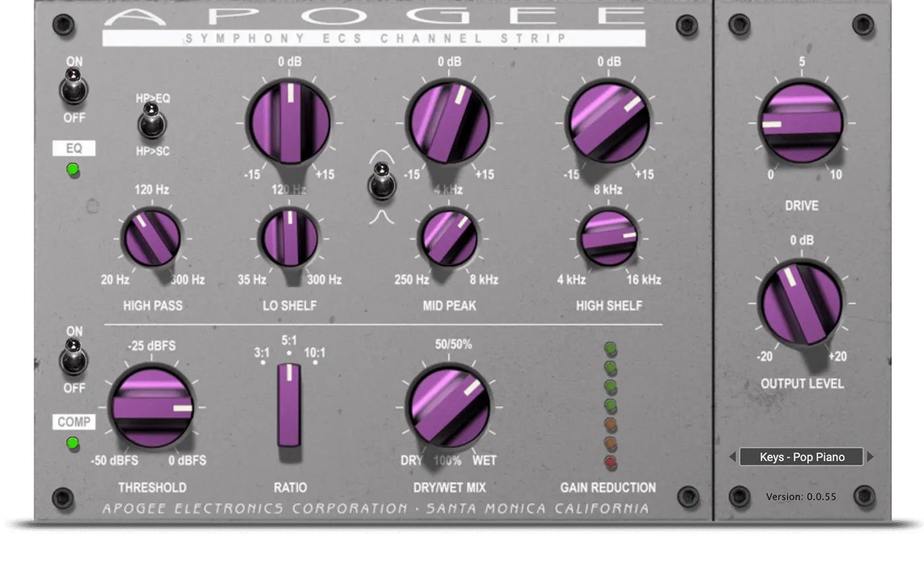
Task: Select the 3:1 ratio marker
Action: click(x=262, y=353)
